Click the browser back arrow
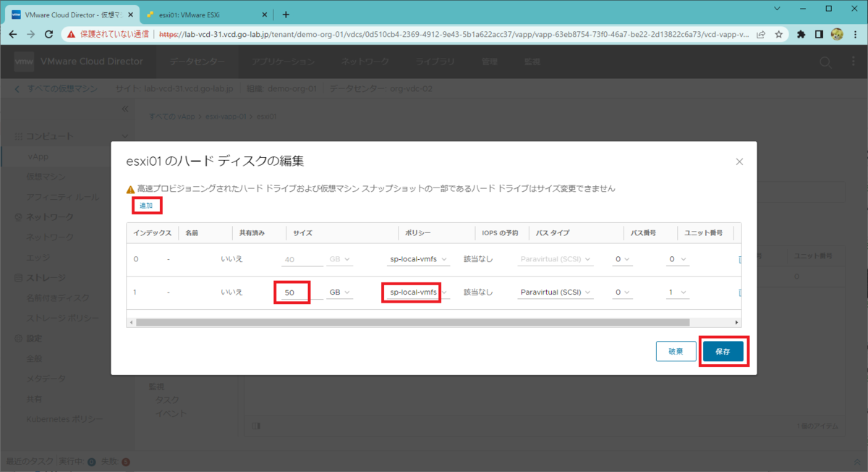 [x=12, y=34]
